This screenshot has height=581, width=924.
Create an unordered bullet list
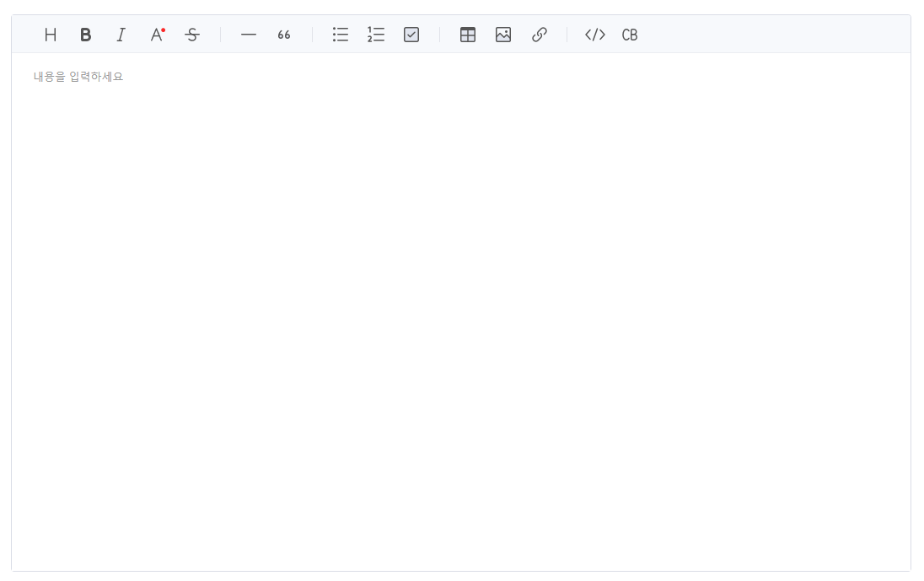[x=341, y=35]
